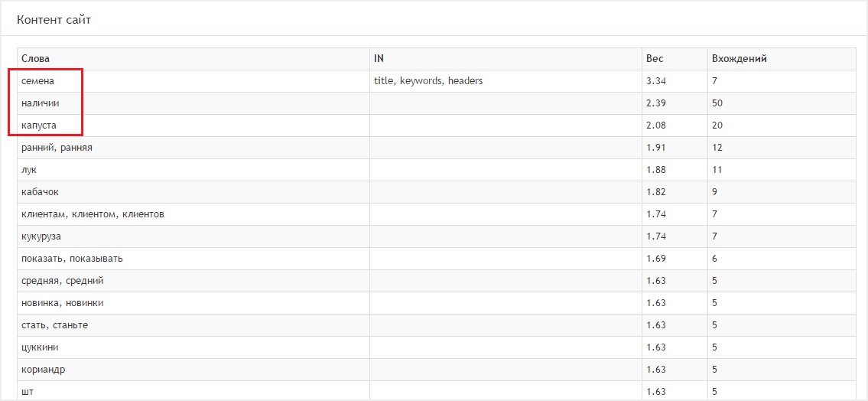Click the weight value 3.34
Screen dimensions: 868x401
click(655, 80)
